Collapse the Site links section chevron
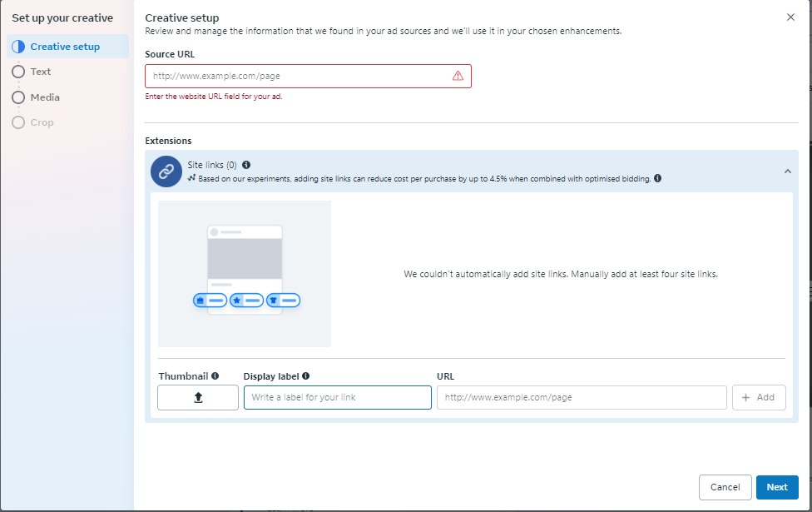The image size is (812, 512). 787,171
